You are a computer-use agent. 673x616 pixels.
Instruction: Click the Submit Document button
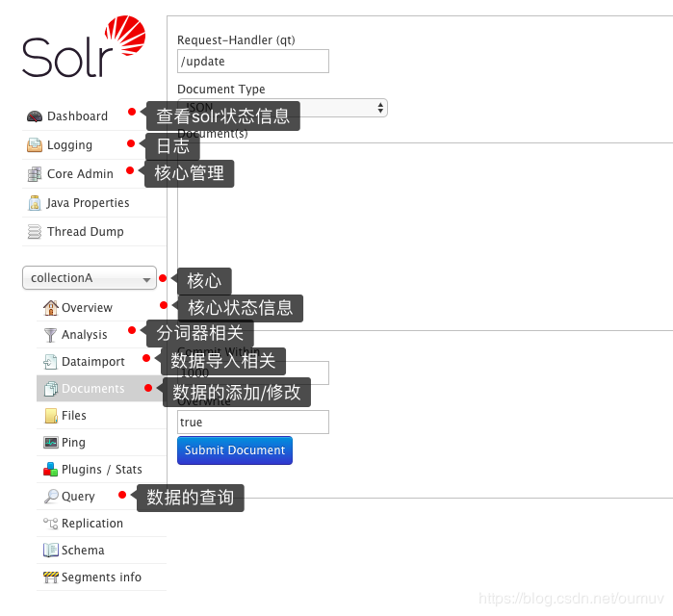click(x=235, y=450)
